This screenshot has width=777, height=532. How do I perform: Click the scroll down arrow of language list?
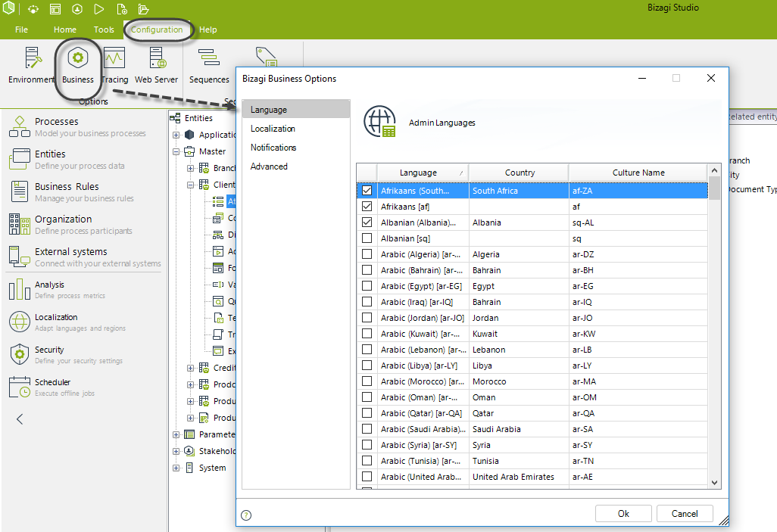point(714,483)
